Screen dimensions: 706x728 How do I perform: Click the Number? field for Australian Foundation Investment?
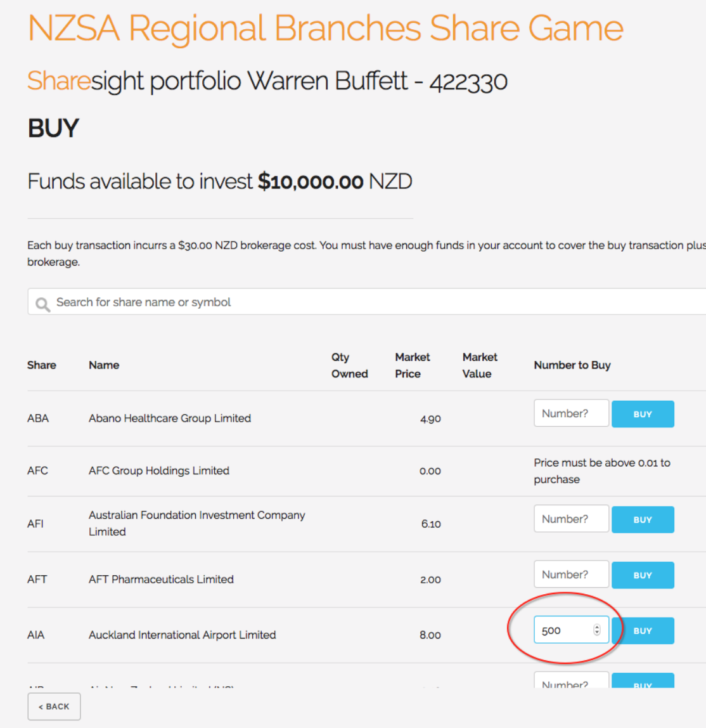coord(571,518)
